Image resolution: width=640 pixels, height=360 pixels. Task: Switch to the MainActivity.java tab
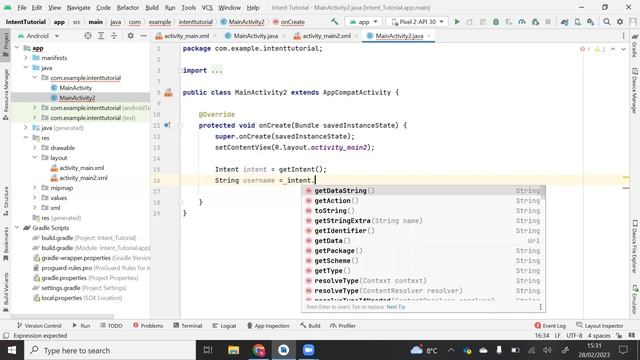pos(256,36)
